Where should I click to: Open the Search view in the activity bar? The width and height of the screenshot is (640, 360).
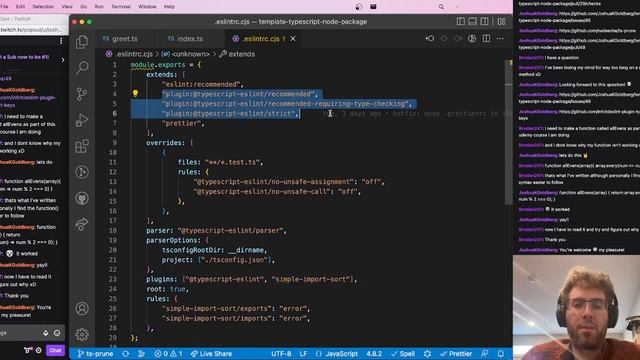pos(82,68)
